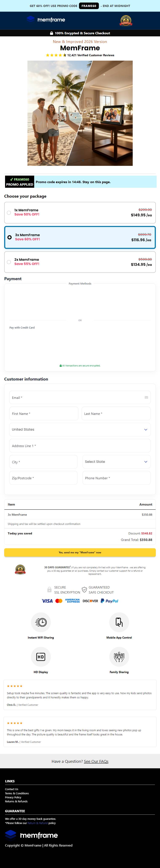The width and height of the screenshot is (160, 868).
Task: Click the 30-day guarantee badge in header
Action: pos(126,21)
